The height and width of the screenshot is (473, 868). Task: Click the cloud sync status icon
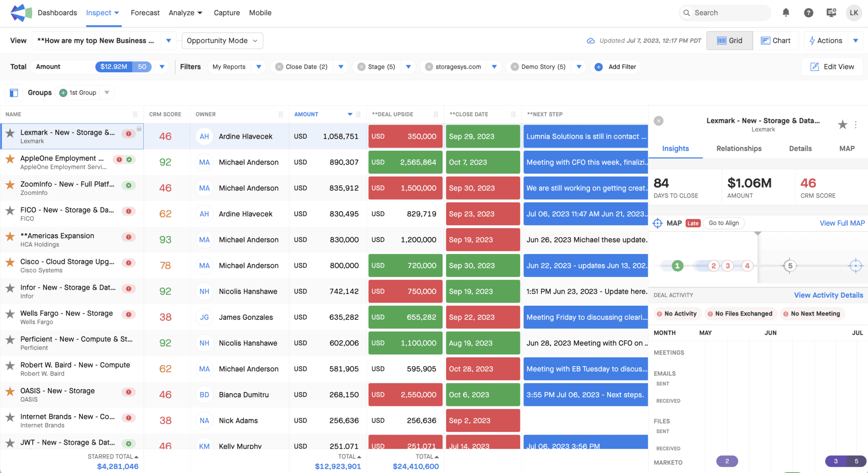tap(590, 41)
